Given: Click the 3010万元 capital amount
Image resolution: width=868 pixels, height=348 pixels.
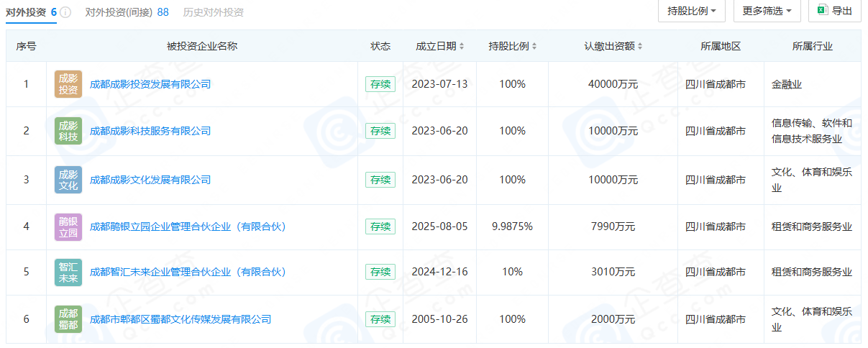Looking at the screenshot, I should pyautogui.click(x=613, y=272).
